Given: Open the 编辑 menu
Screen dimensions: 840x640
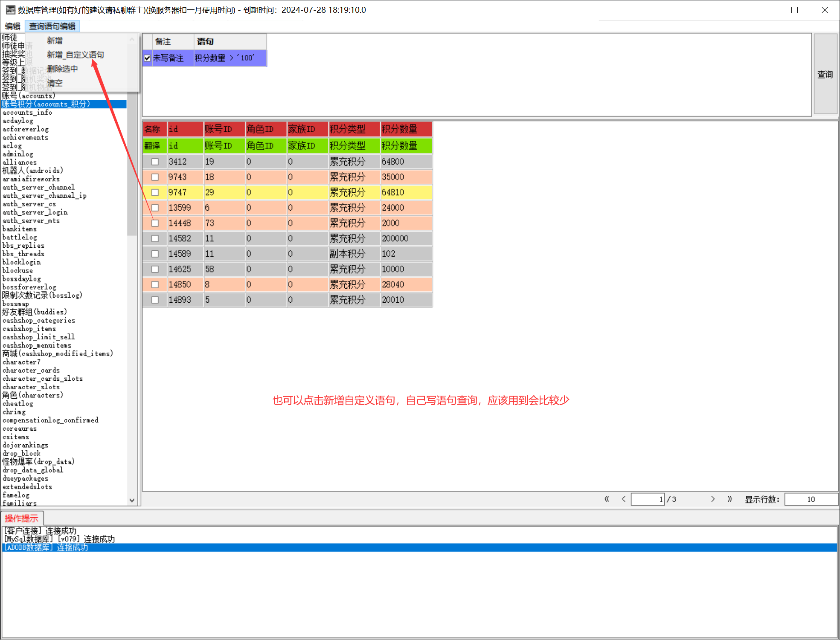Looking at the screenshot, I should [12, 26].
